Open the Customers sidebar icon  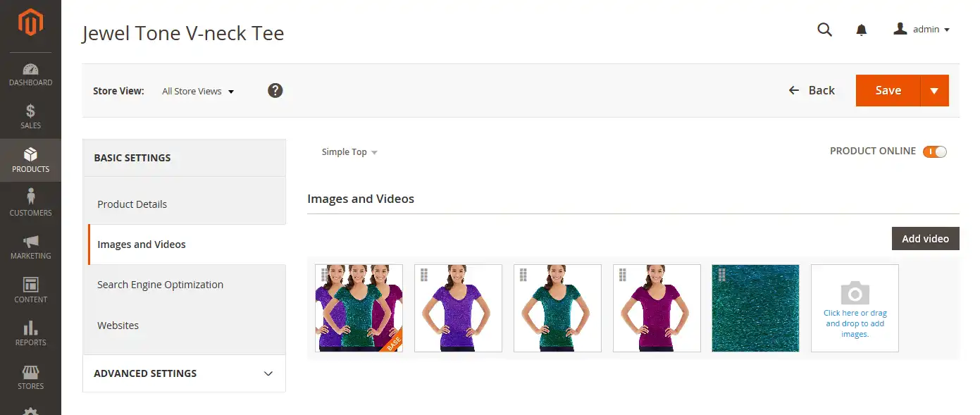coord(30,203)
